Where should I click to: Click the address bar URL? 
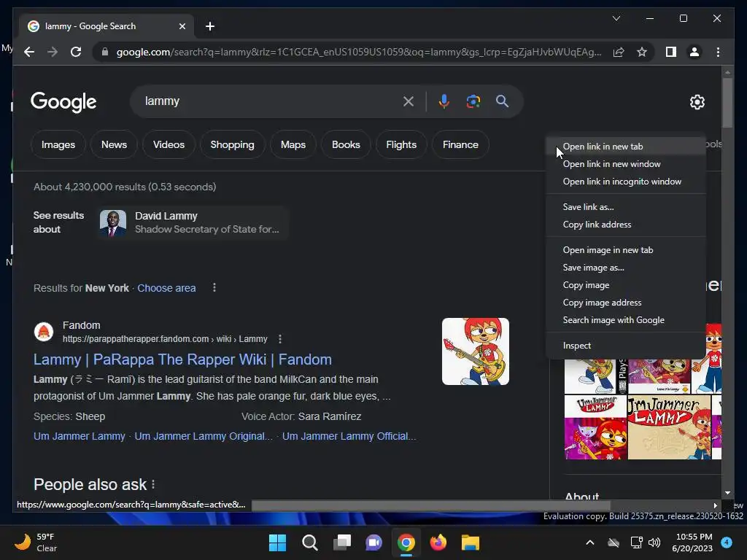click(358, 52)
